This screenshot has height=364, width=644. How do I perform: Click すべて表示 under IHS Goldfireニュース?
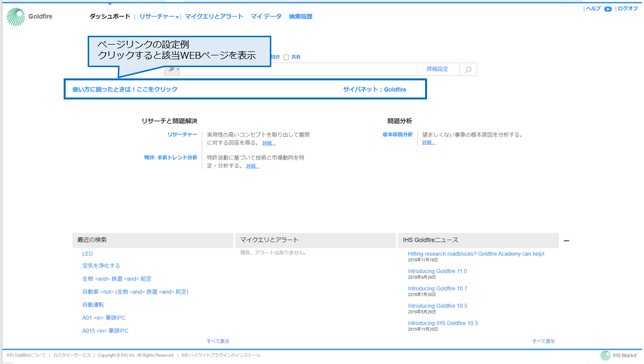pyautogui.click(x=544, y=341)
